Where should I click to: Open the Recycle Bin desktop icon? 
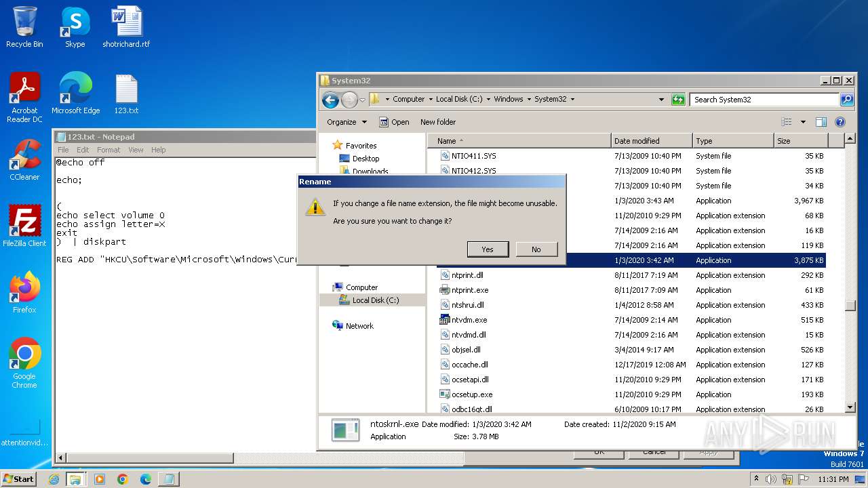(x=24, y=27)
